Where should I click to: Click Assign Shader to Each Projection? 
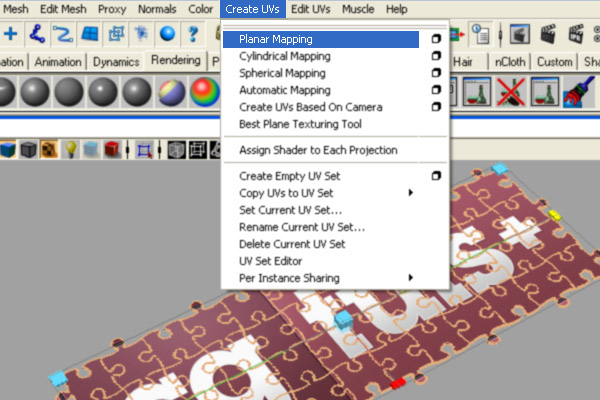click(318, 150)
